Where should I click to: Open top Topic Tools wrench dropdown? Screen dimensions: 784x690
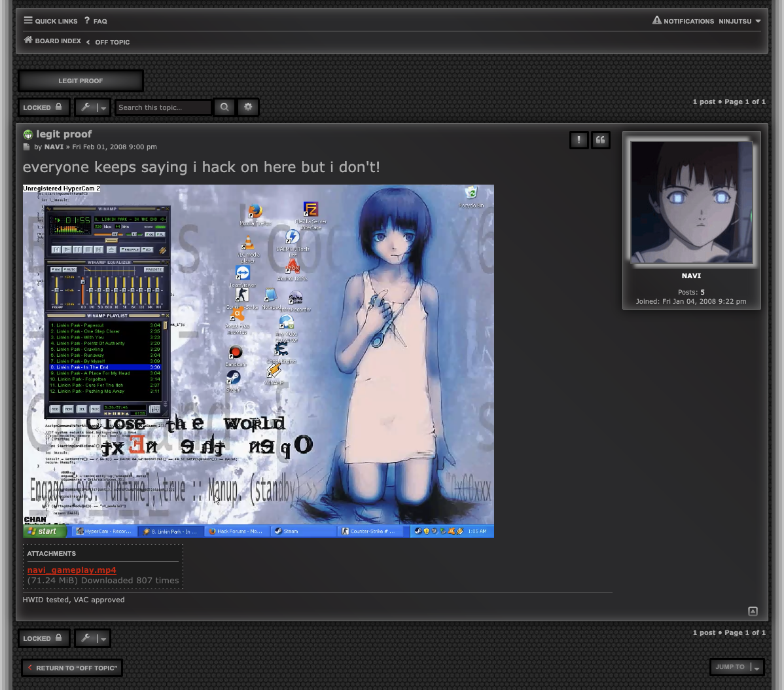coord(92,107)
